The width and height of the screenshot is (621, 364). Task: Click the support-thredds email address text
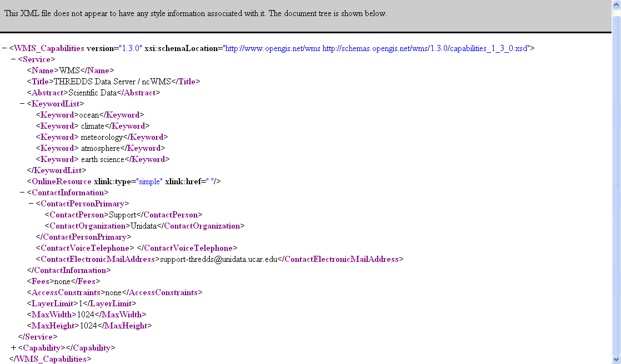219,259
